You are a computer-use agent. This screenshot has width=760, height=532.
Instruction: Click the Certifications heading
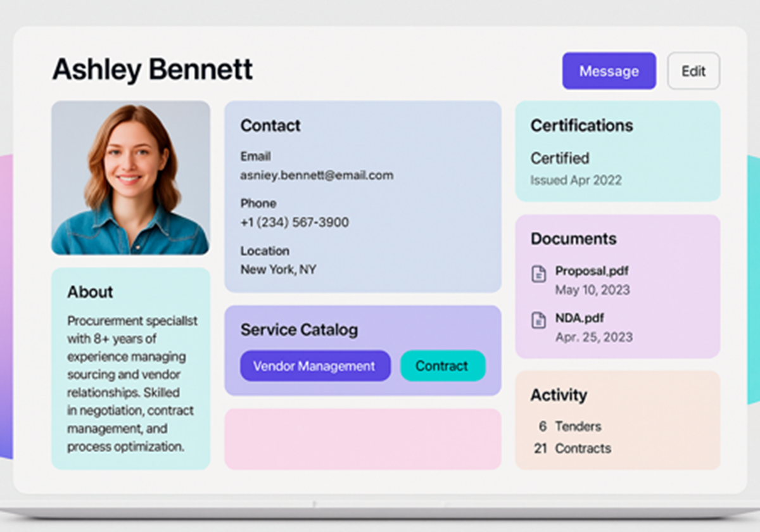tap(581, 125)
